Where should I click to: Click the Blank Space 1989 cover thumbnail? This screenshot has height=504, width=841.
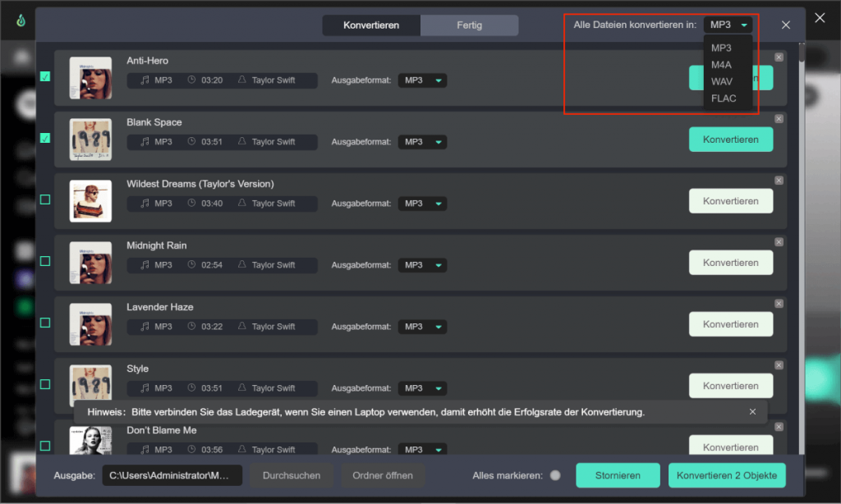(x=90, y=140)
